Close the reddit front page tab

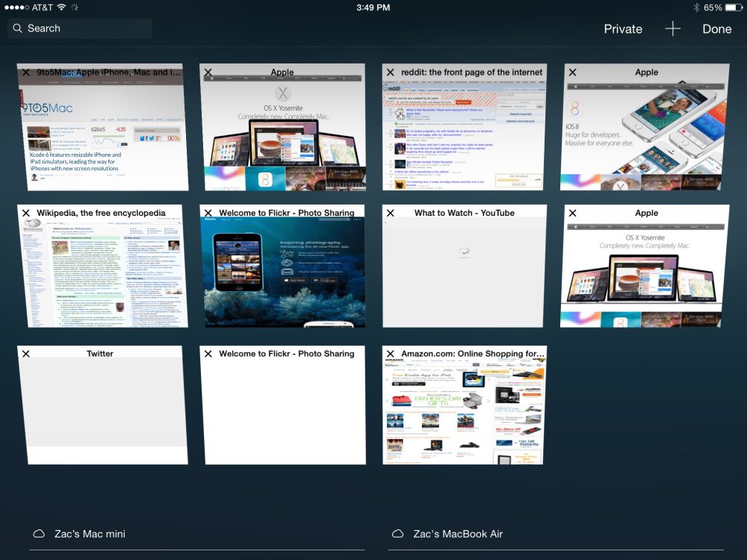(x=390, y=72)
